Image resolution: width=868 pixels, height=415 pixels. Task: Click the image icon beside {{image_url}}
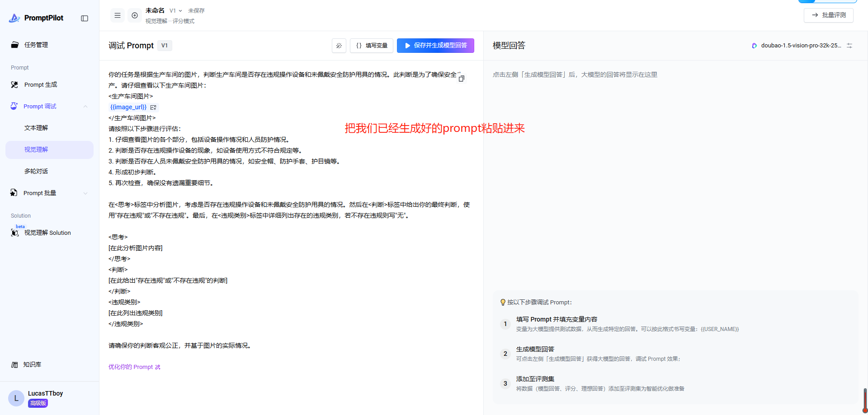point(153,107)
